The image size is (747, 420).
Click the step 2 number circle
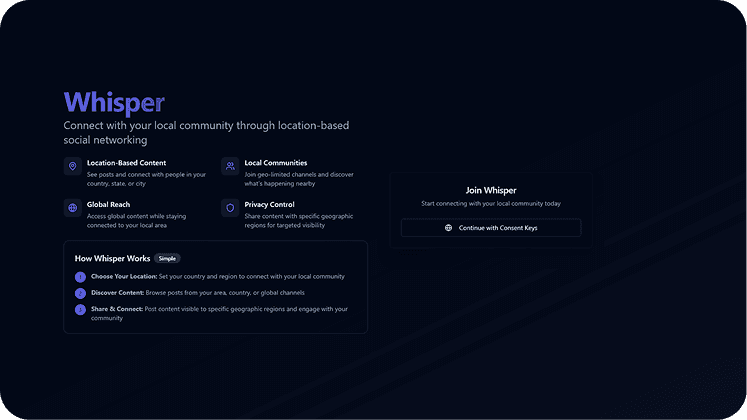[x=81, y=293]
